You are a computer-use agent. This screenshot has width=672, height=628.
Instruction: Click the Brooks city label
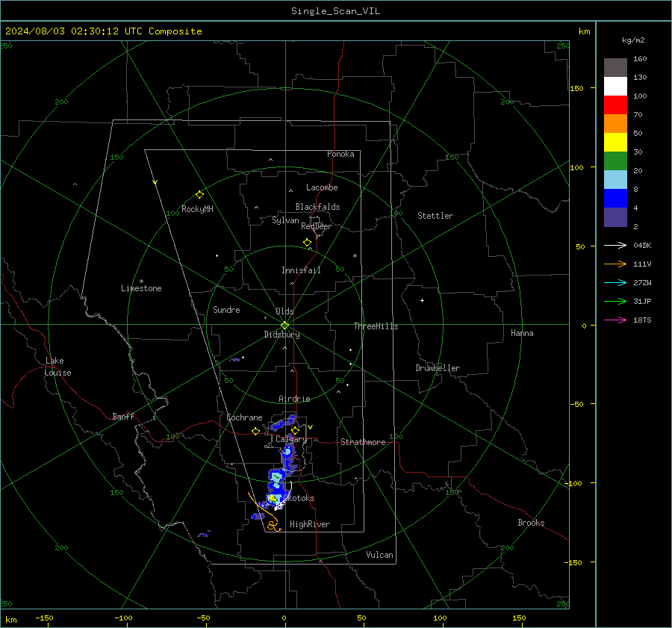pos(531,523)
